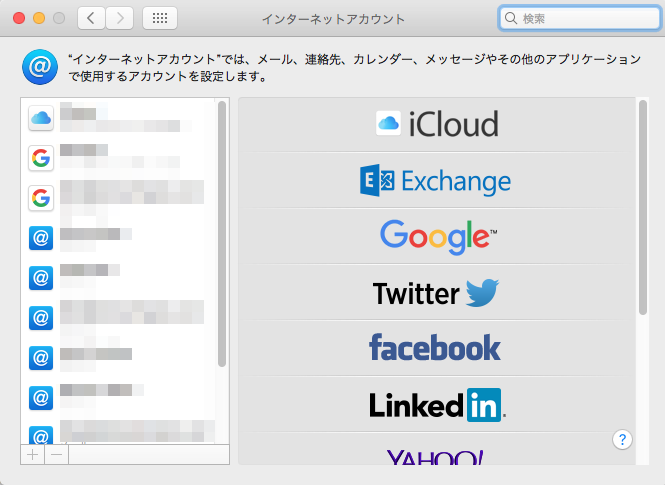Click the plus button to add account
The image size is (665, 485).
coord(32,454)
